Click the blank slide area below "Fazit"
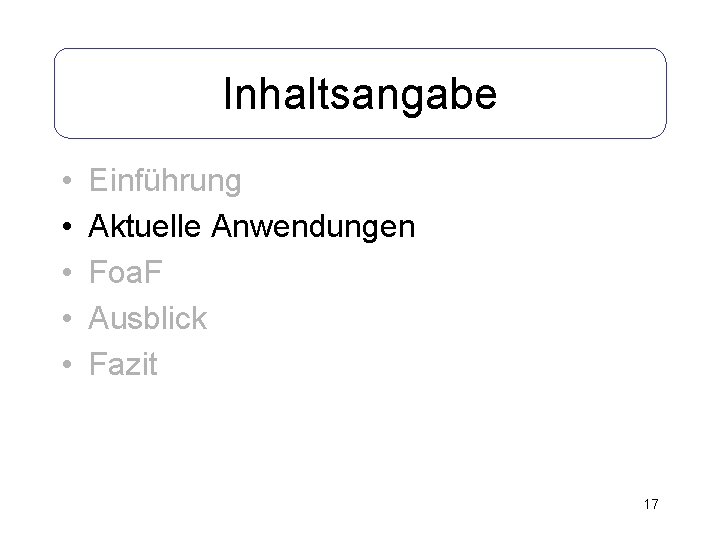The image size is (720, 540). tap(300, 440)
